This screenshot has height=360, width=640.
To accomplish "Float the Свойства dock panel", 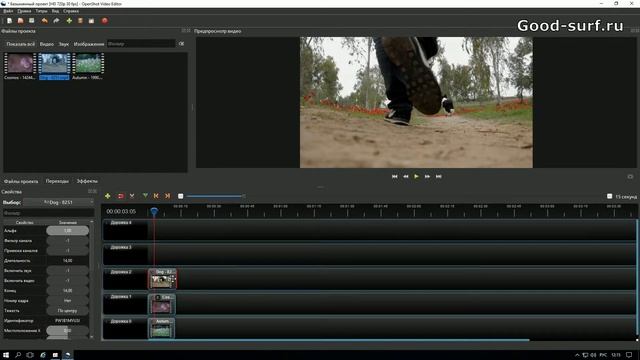I will click(91, 191).
